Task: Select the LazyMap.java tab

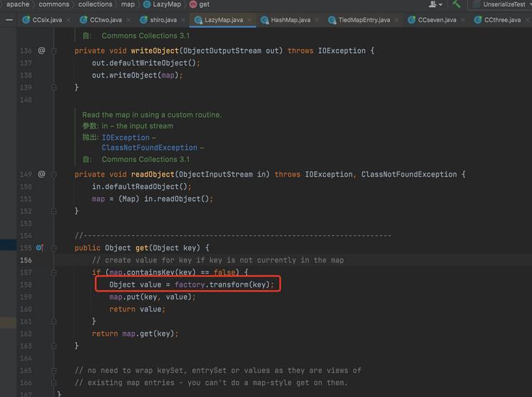Action: point(218,20)
